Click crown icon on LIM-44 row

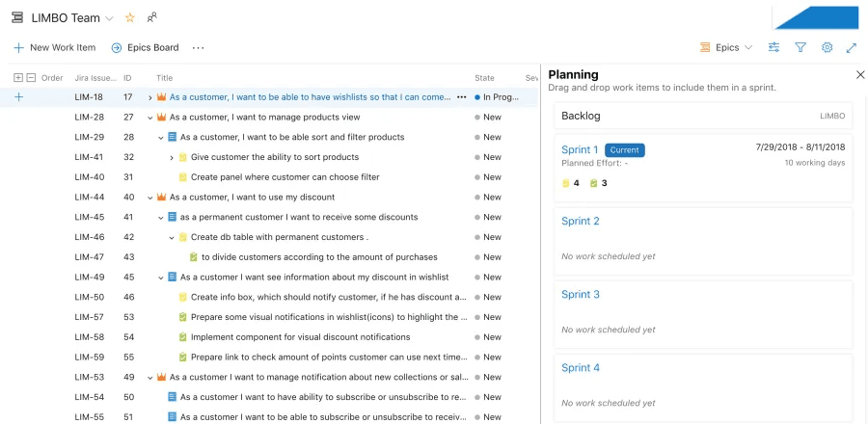click(x=162, y=197)
